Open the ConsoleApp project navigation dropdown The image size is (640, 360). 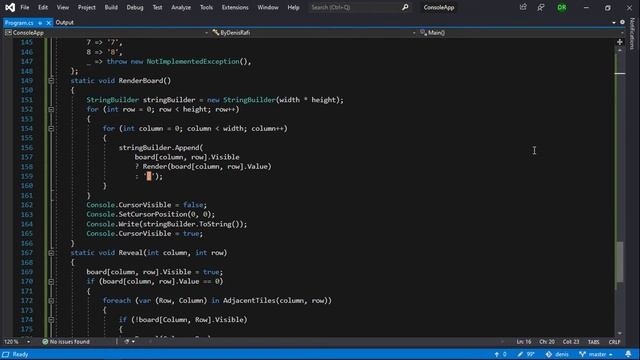[x=107, y=33]
